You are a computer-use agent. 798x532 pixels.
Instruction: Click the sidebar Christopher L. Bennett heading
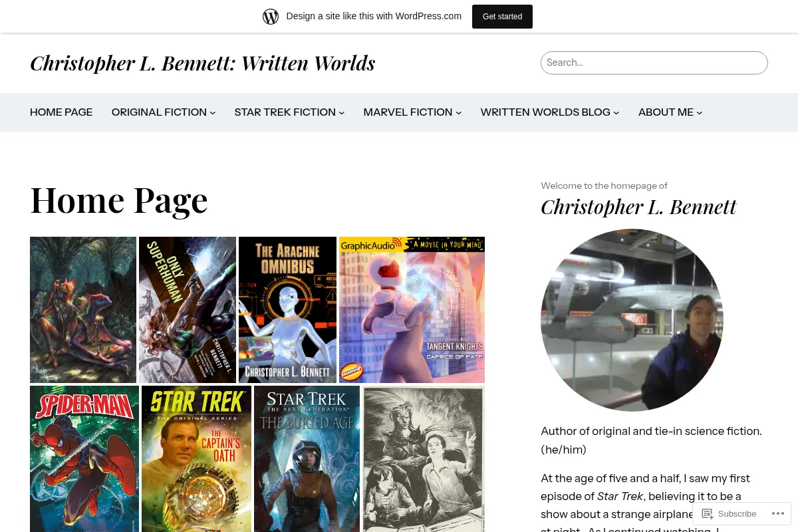pyautogui.click(x=638, y=207)
